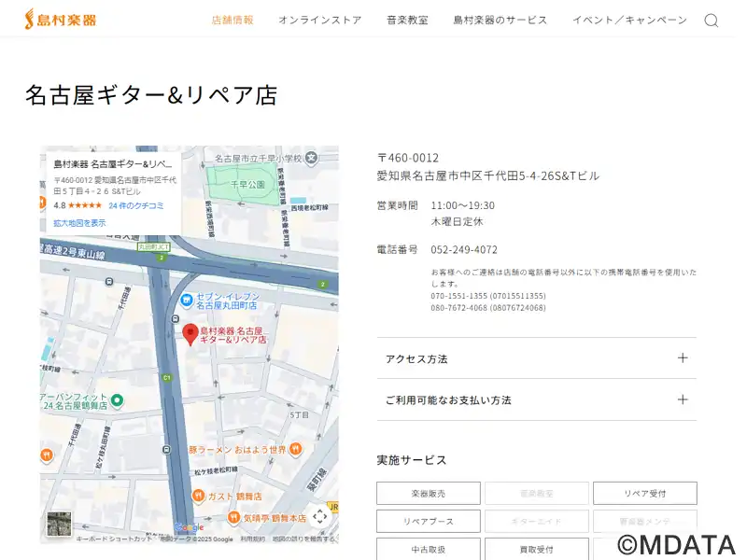Image resolution: width=747 pixels, height=560 pixels.
Task: Click the Urban Fit 24 gym marker
Action: point(118,399)
